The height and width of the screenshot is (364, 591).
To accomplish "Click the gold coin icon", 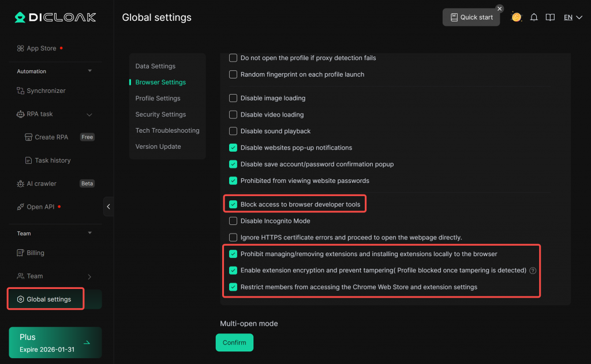I will coord(517,17).
